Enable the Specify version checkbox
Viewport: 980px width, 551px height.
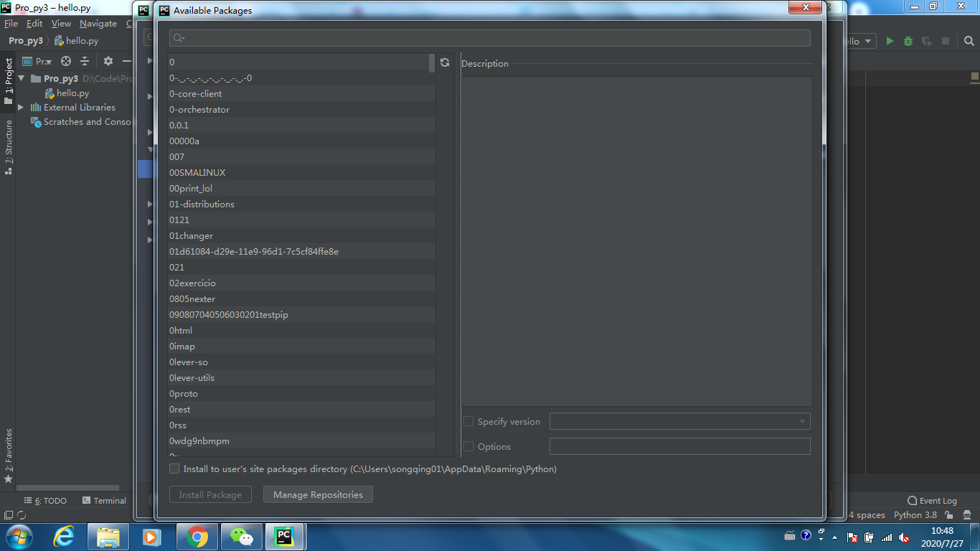468,421
